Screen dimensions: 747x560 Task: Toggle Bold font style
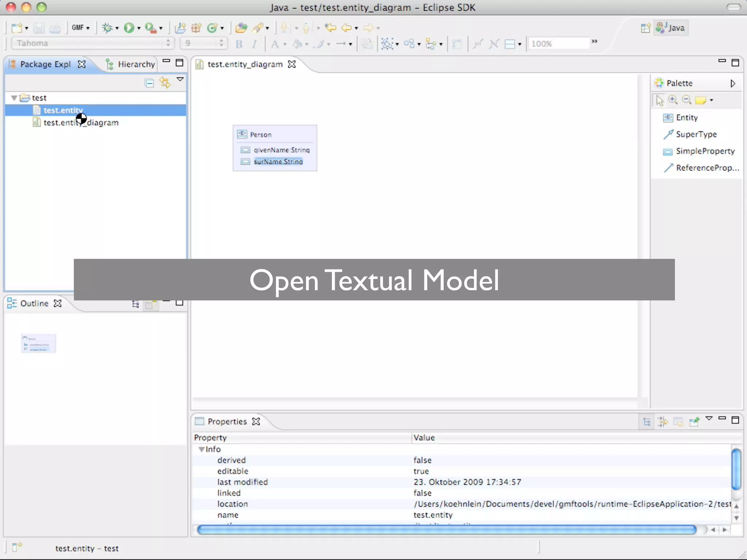pyautogui.click(x=239, y=44)
